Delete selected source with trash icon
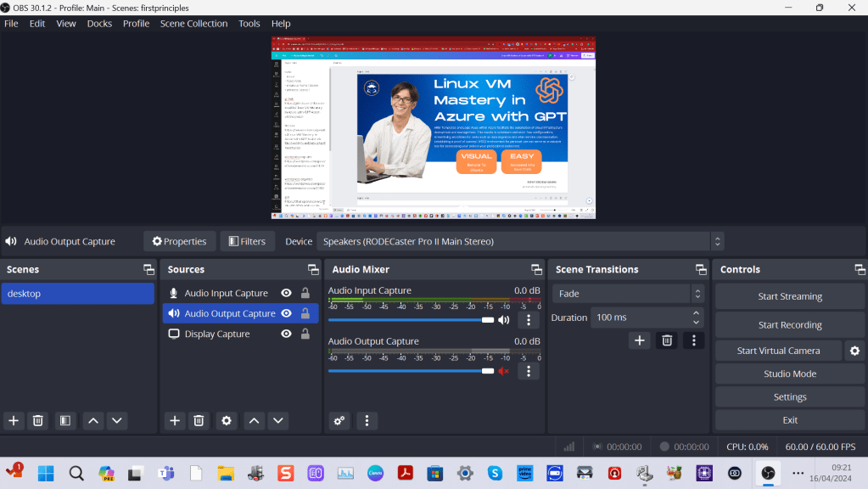868x489 pixels. [199, 421]
